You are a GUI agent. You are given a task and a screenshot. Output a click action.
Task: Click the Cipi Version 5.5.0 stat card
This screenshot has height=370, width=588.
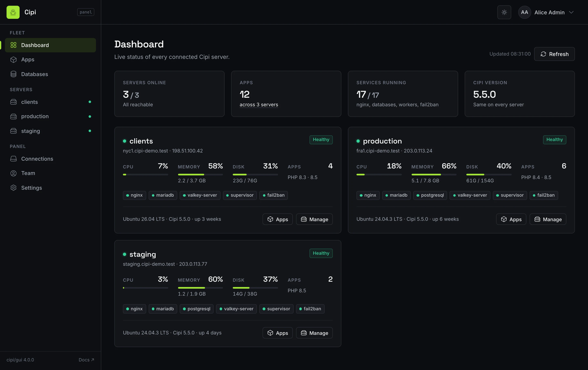coord(519,94)
